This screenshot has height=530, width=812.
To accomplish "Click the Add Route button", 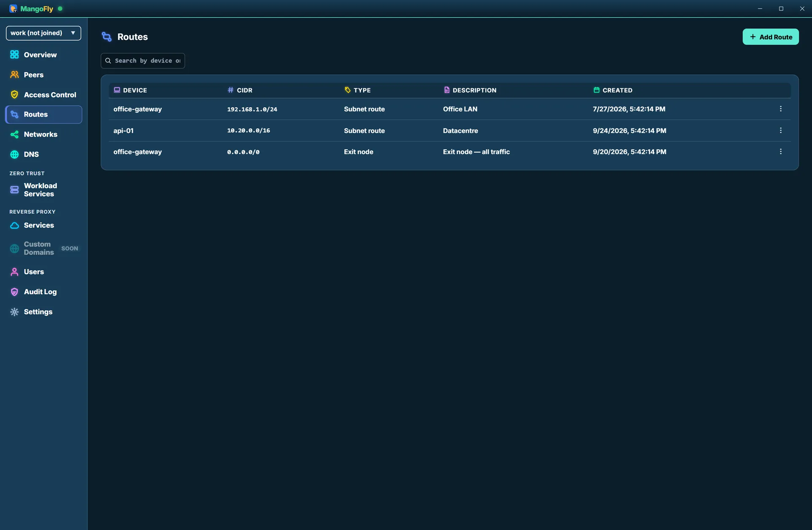I will point(771,37).
